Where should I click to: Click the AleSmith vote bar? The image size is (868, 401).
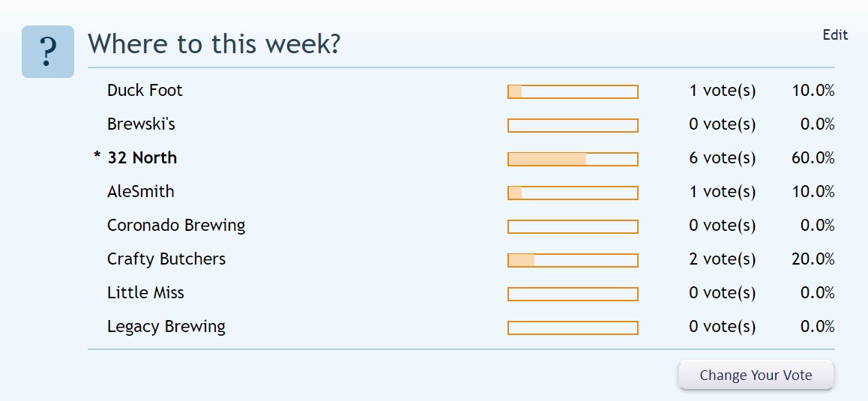pyautogui.click(x=573, y=193)
